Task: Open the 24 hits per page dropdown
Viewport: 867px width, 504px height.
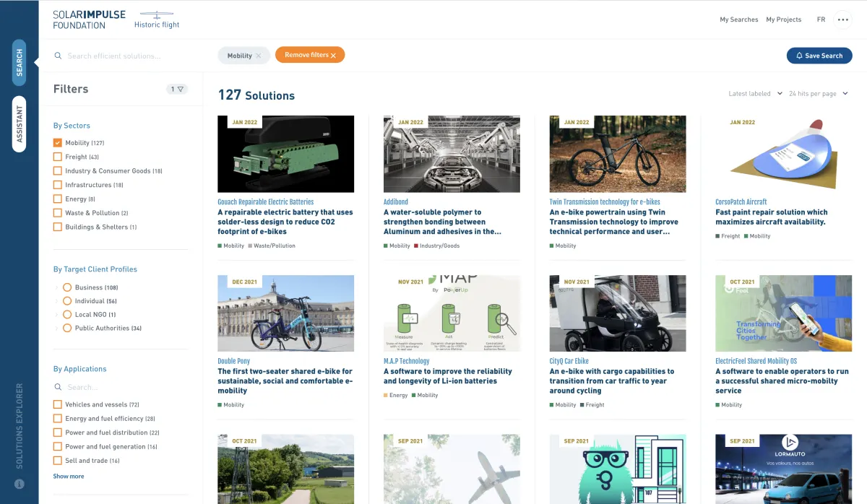Action: pos(819,94)
